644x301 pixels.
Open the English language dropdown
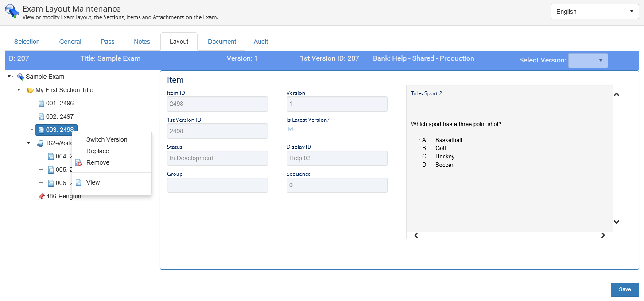click(594, 12)
